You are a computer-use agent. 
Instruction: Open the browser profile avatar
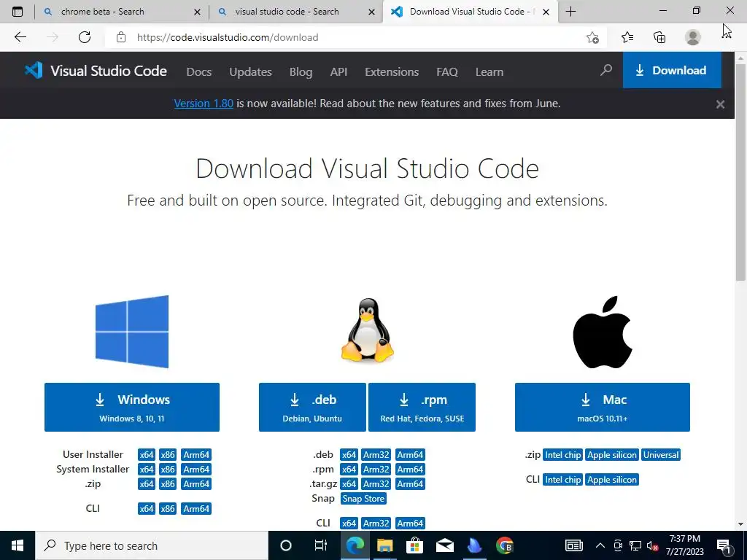[692, 37]
